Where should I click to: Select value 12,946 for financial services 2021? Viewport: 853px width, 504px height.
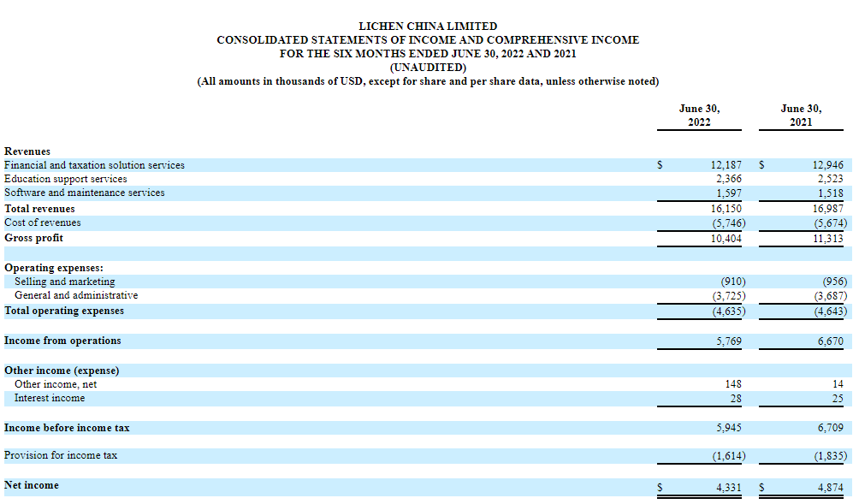coord(827,165)
